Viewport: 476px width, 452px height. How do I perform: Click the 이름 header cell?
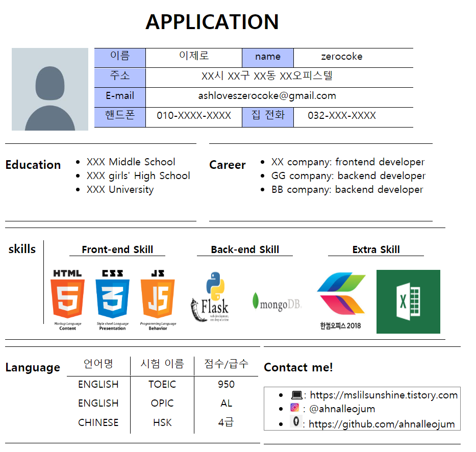pos(120,58)
